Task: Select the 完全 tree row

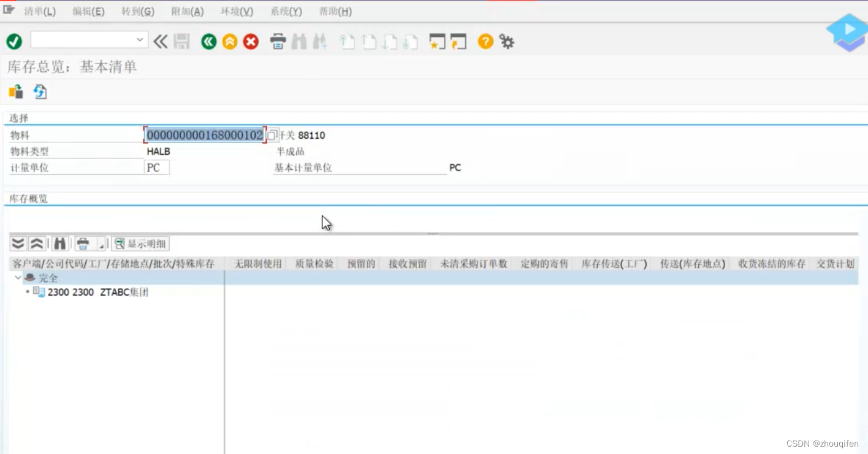Action: pos(434,278)
